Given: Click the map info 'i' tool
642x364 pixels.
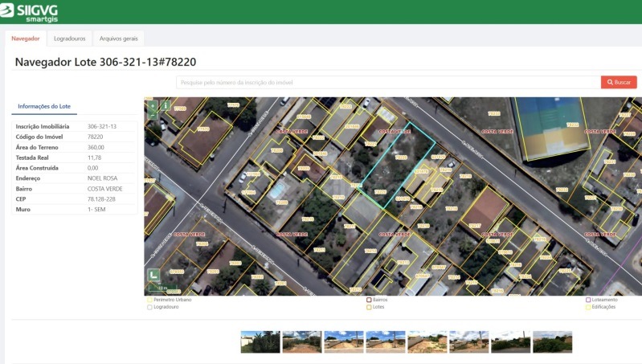Looking at the screenshot, I should pyautogui.click(x=166, y=105).
